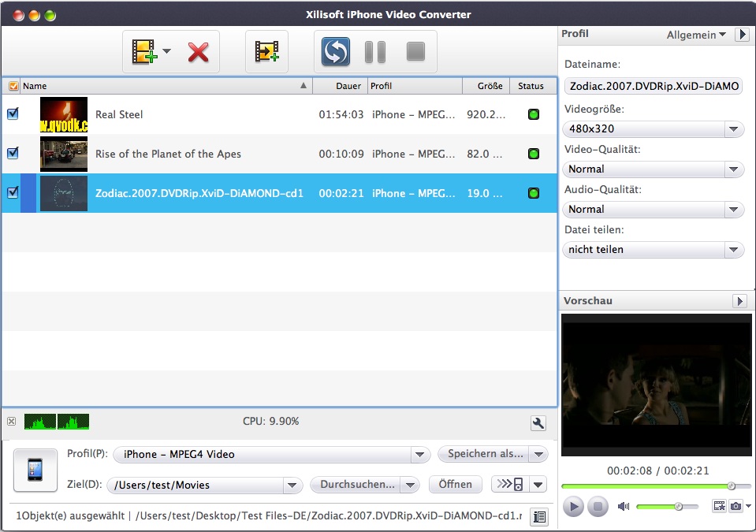Click the iPhone device icon
Screen dimensions: 756x532
click(35, 470)
